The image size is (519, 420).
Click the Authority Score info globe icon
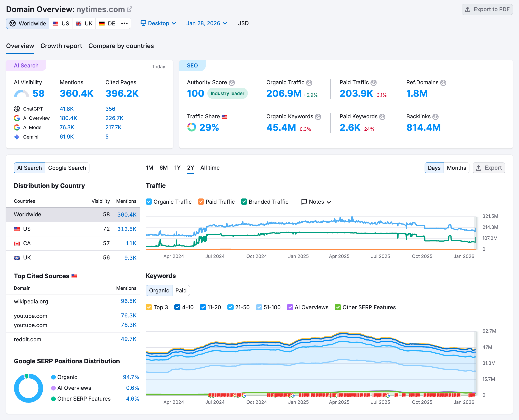tap(232, 83)
